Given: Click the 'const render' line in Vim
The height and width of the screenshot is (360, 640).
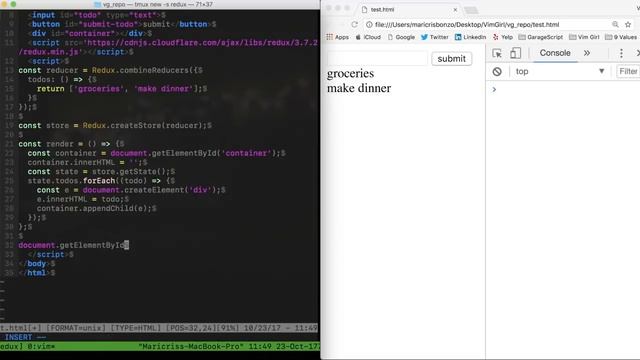Looking at the screenshot, I should [71, 144].
